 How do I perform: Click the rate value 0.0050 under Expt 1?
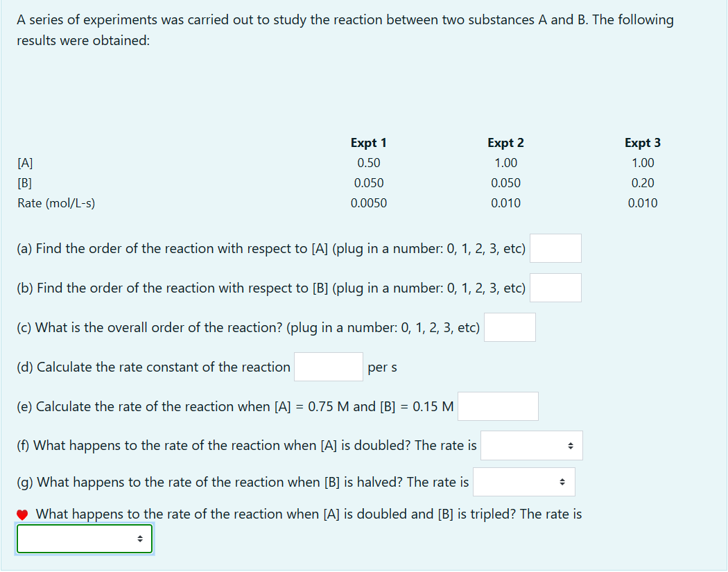click(369, 202)
